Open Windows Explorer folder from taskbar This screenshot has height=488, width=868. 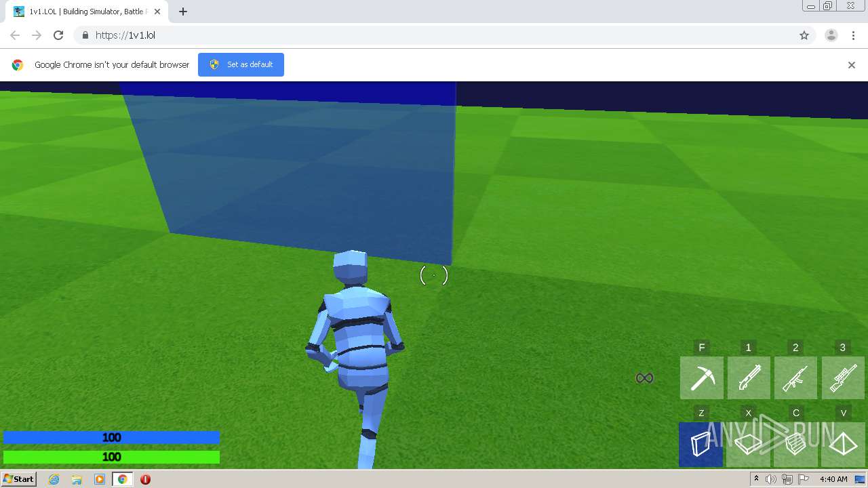77,479
